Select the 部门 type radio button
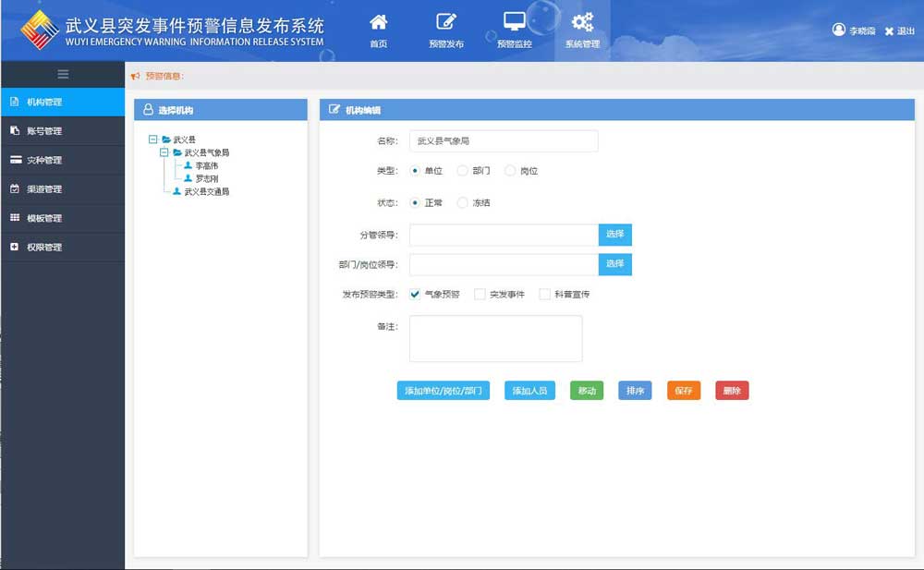 463,171
